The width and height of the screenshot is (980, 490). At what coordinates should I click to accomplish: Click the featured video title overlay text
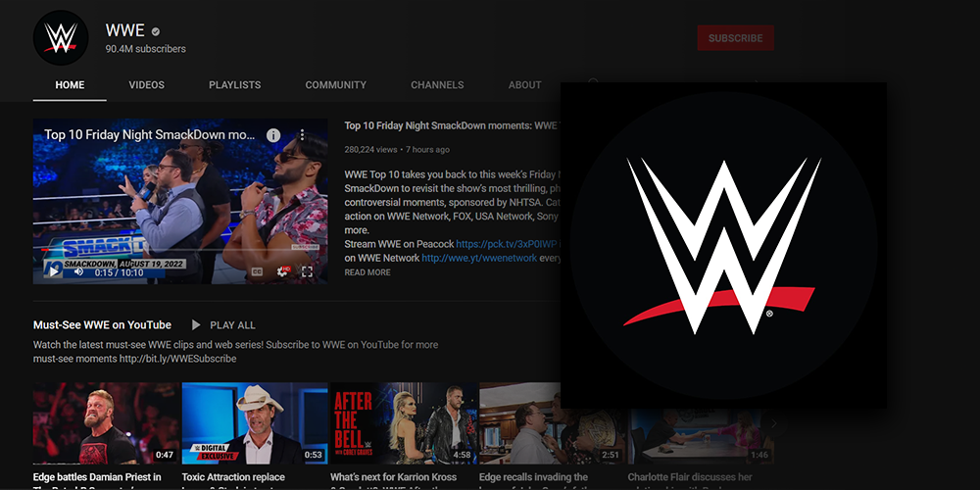pos(150,135)
